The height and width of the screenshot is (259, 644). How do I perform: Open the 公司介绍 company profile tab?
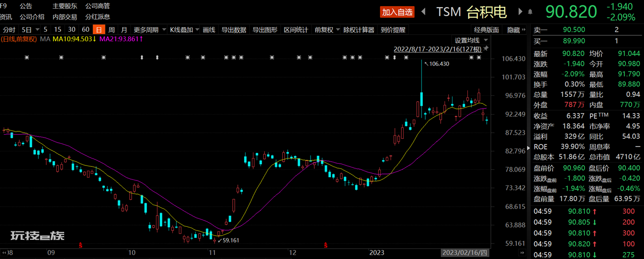32,17
